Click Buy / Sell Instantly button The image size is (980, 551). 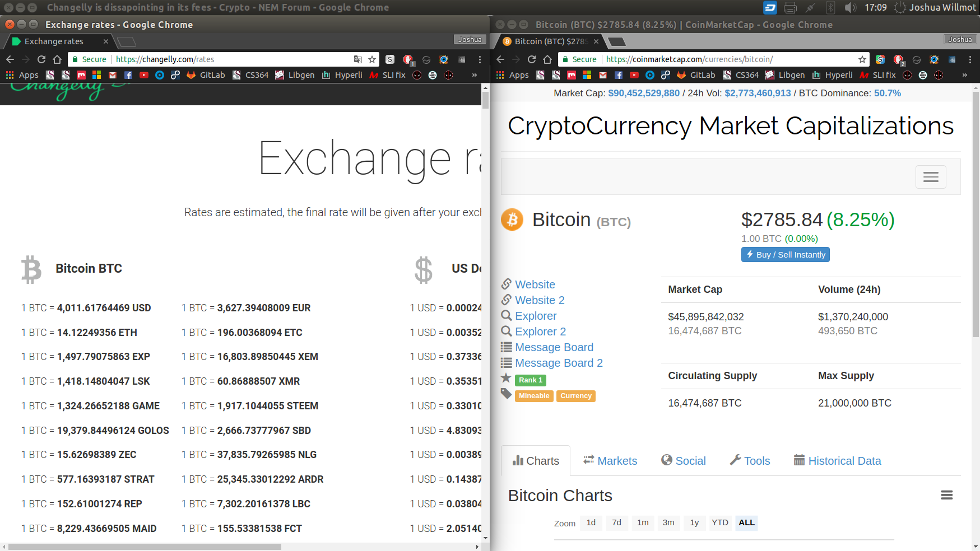[x=786, y=255]
